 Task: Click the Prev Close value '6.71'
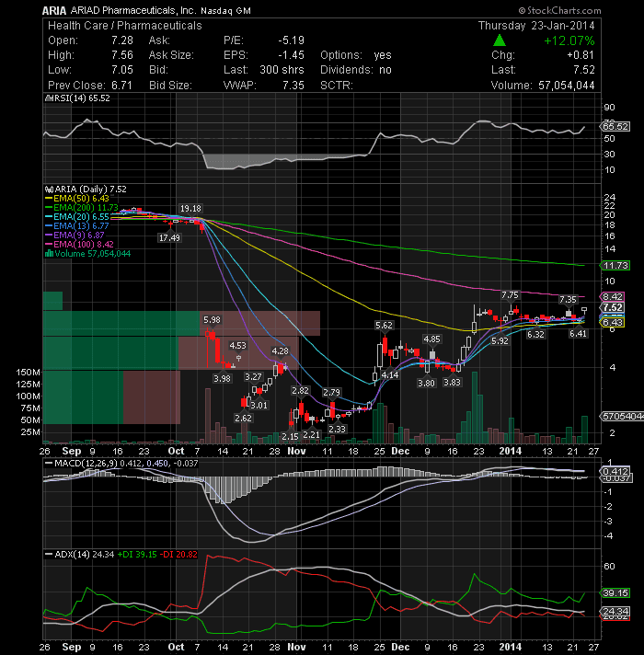121,86
